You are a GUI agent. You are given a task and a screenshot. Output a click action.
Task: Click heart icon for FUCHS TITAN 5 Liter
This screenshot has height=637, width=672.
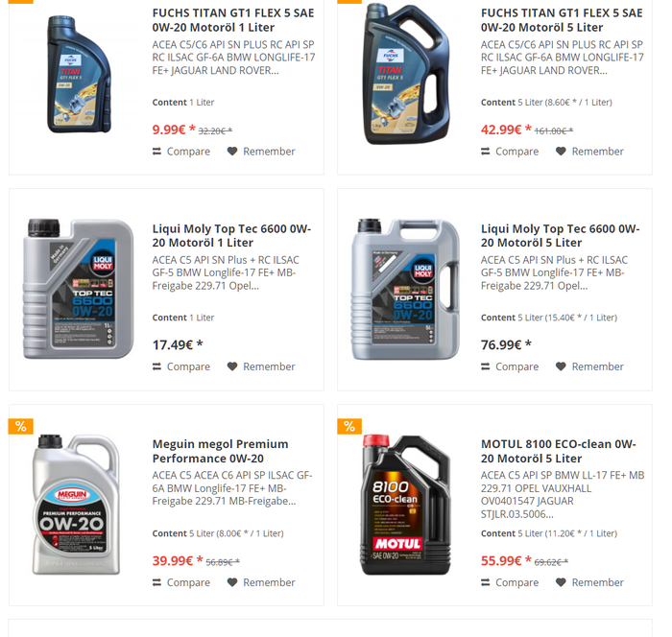[561, 152]
